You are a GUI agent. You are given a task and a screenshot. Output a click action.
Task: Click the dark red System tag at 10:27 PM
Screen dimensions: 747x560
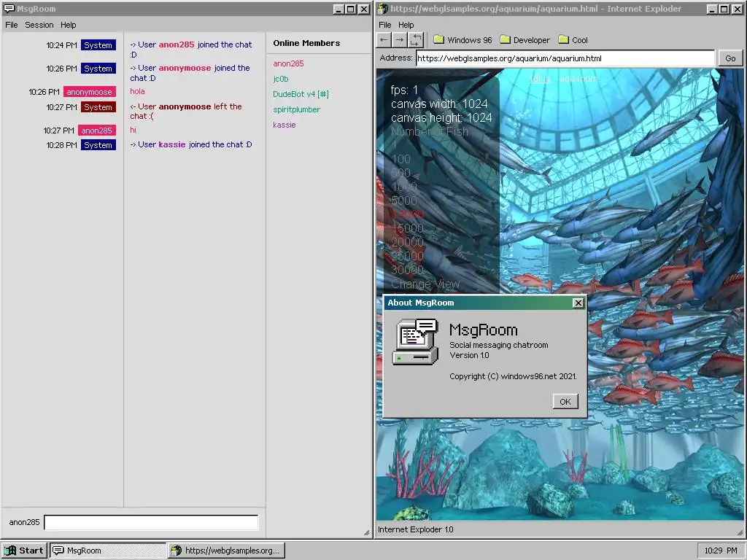(98, 107)
